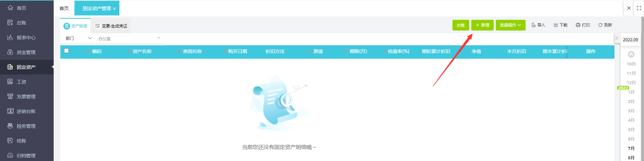Open 结账 closing icon

(10, 141)
